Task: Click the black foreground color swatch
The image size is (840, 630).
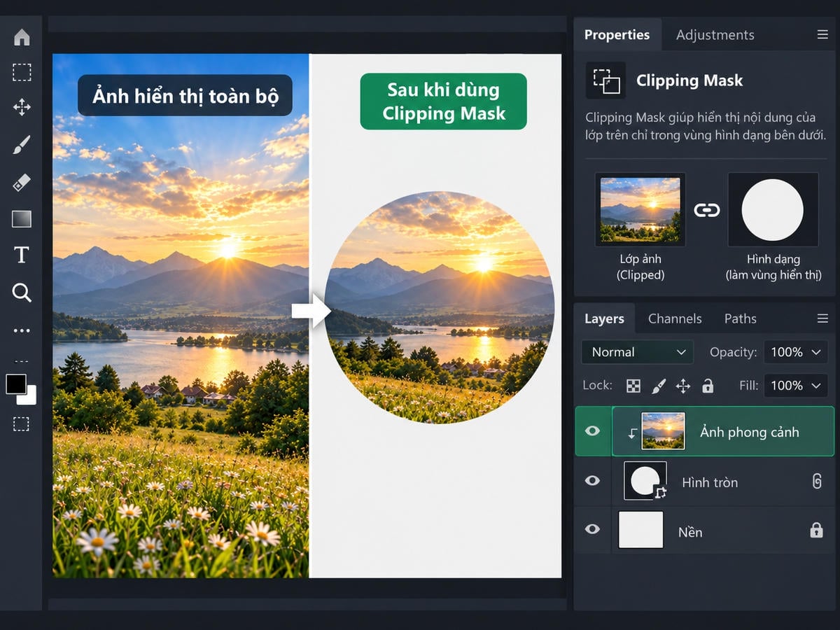Action: (15, 384)
